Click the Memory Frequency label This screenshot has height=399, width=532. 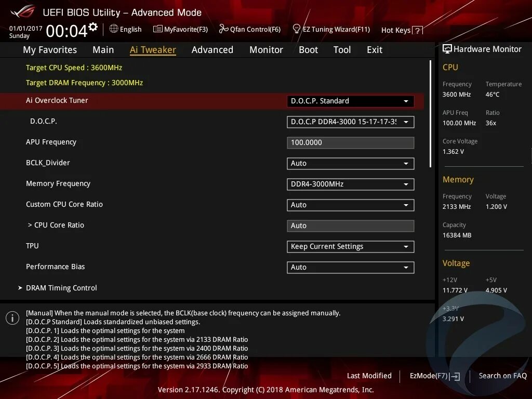58,183
